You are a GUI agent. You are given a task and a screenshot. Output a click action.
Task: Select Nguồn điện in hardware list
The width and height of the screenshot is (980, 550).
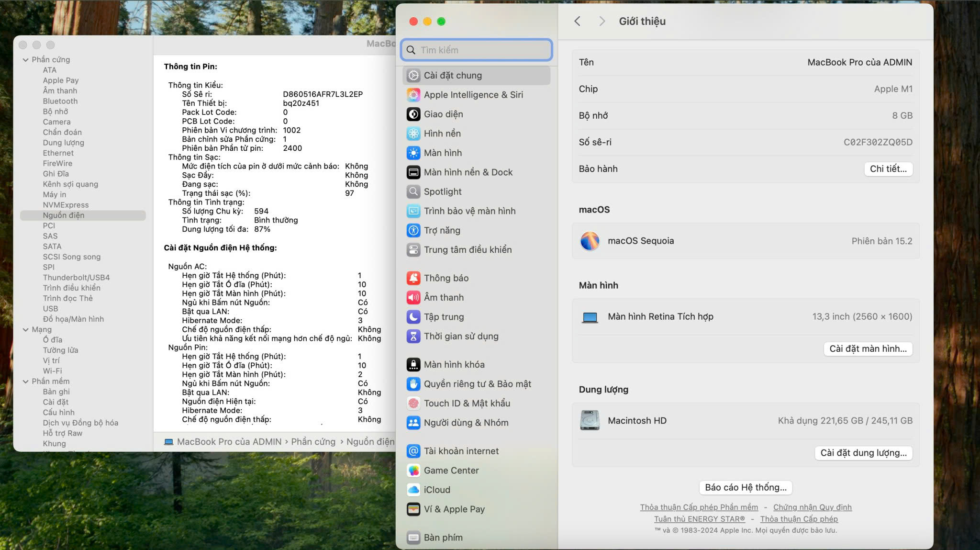tap(83, 215)
